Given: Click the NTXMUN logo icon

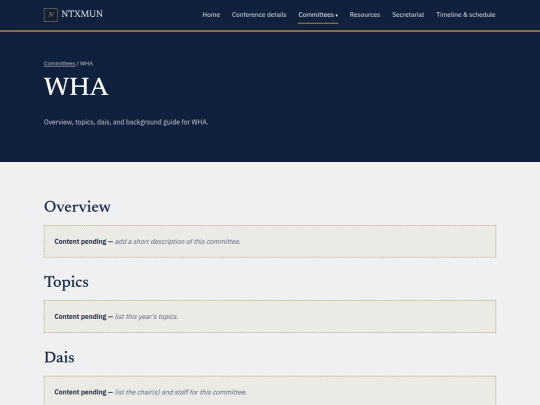Looking at the screenshot, I should [x=51, y=15].
